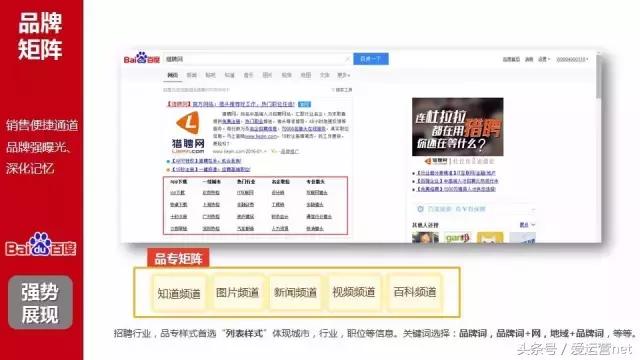This screenshot has width=640, height=360.
Task: Select the 百科频道 box
Action: 415,292
